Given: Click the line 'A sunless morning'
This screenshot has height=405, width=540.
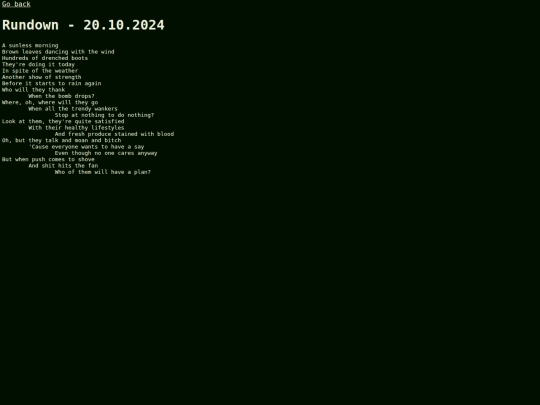Looking at the screenshot, I should coord(30,45).
